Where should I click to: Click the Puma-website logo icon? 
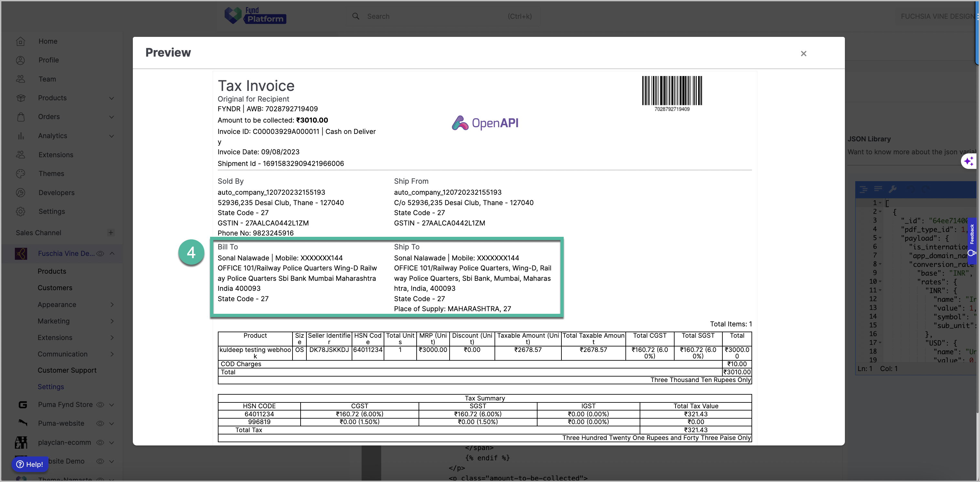click(x=23, y=423)
